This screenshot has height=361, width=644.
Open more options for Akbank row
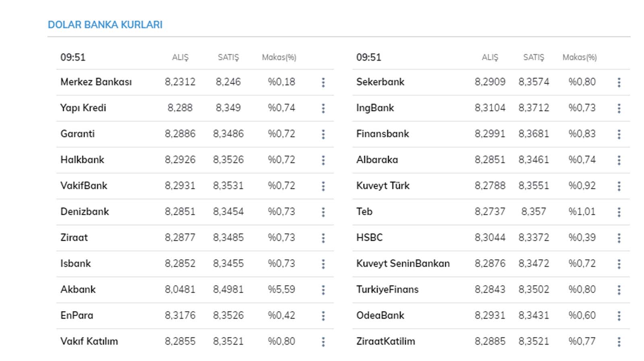tap(323, 290)
